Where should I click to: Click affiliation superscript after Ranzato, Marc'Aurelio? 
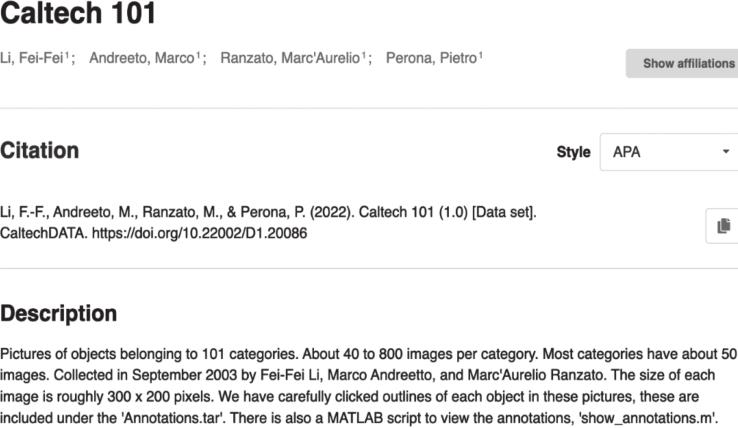(364, 56)
